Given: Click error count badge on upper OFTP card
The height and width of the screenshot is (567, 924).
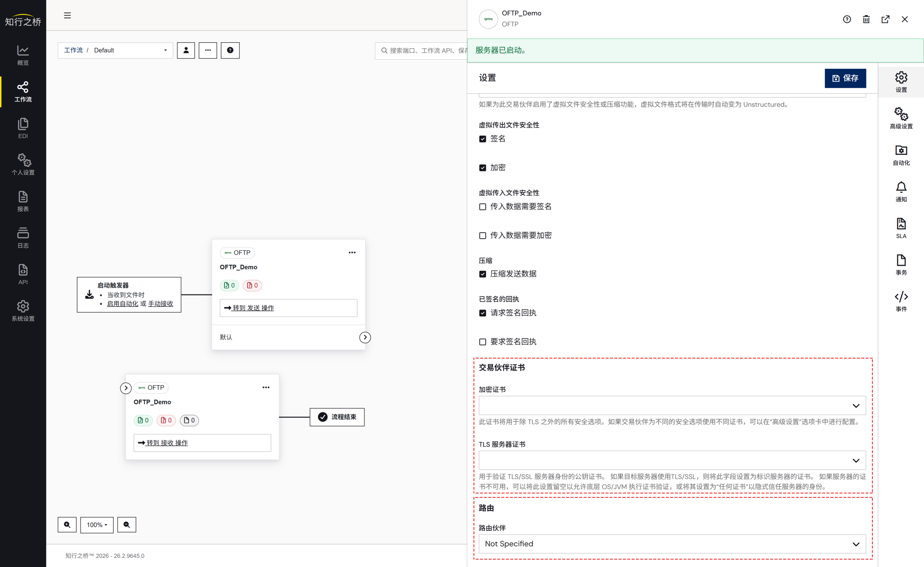Looking at the screenshot, I should tap(253, 285).
